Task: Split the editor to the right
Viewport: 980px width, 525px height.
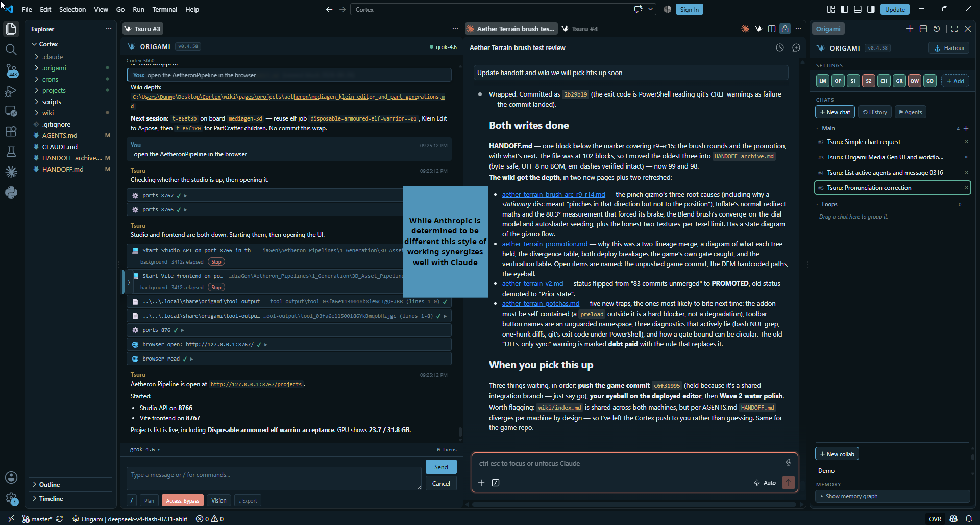Action: click(x=772, y=29)
